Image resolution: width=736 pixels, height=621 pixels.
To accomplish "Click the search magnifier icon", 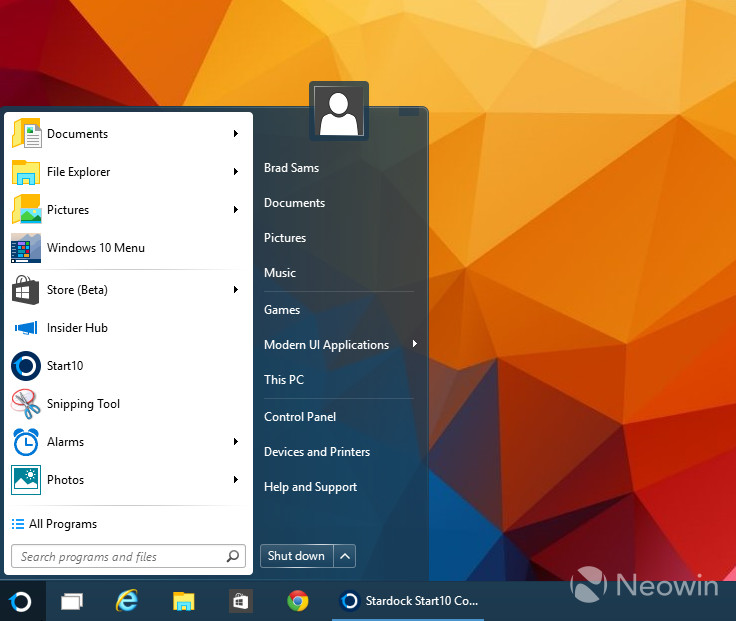I will tap(232, 556).
